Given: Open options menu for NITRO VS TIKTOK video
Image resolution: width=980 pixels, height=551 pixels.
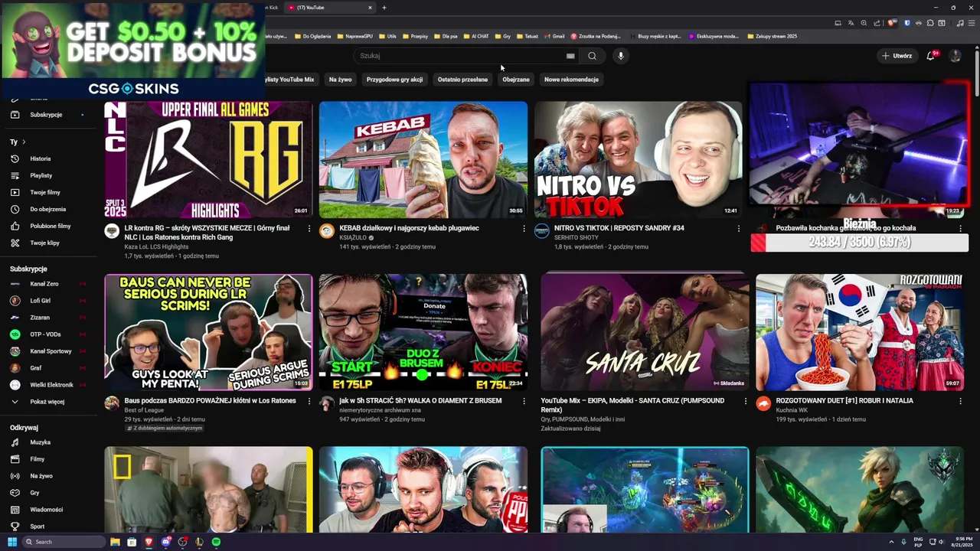Looking at the screenshot, I should coord(739,229).
